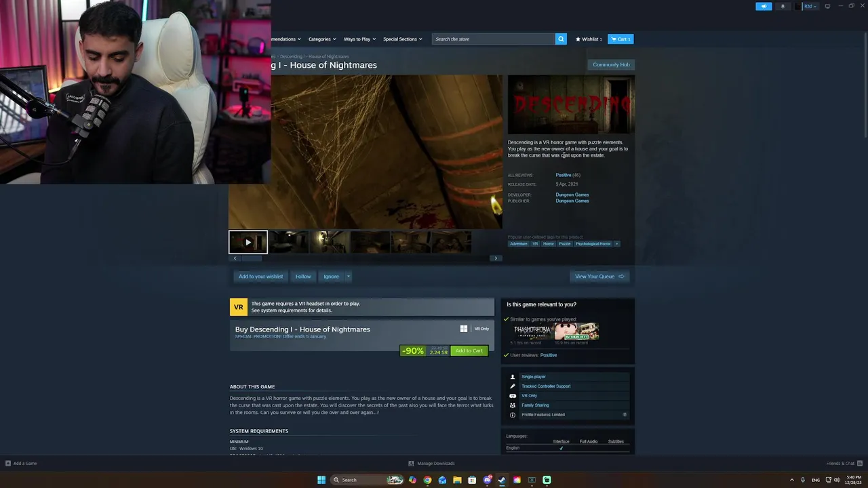Open the Steam notifications bell

[x=783, y=6]
